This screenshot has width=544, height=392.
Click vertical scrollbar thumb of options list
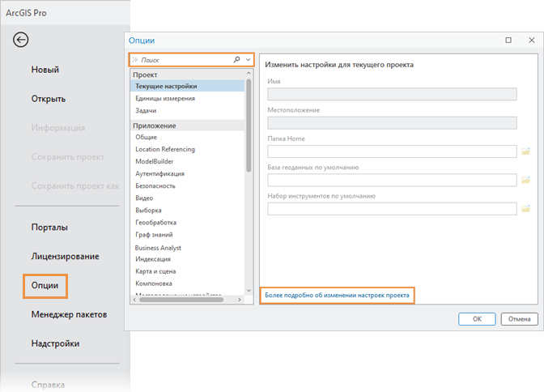pyautogui.click(x=249, y=126)
